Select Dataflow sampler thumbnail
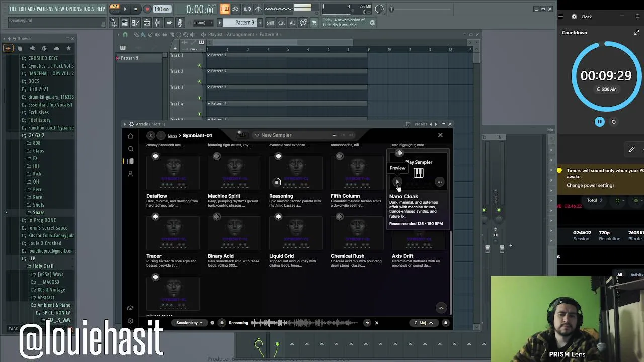644x362 pixels. (173, 173)
